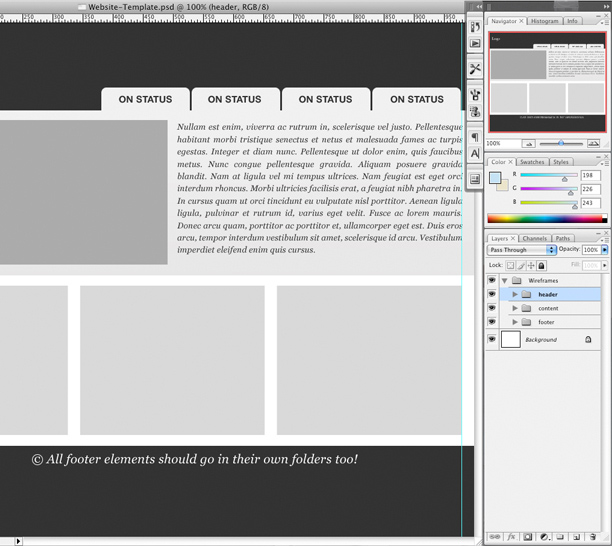Switch to the Info tab

pyautogui.click(x=572, y=21)
